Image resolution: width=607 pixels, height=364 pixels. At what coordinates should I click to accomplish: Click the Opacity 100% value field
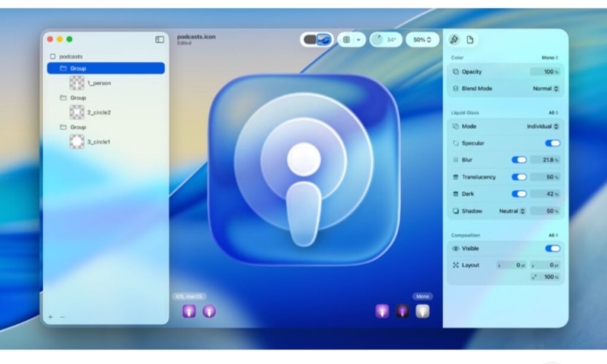coord(545,72)
